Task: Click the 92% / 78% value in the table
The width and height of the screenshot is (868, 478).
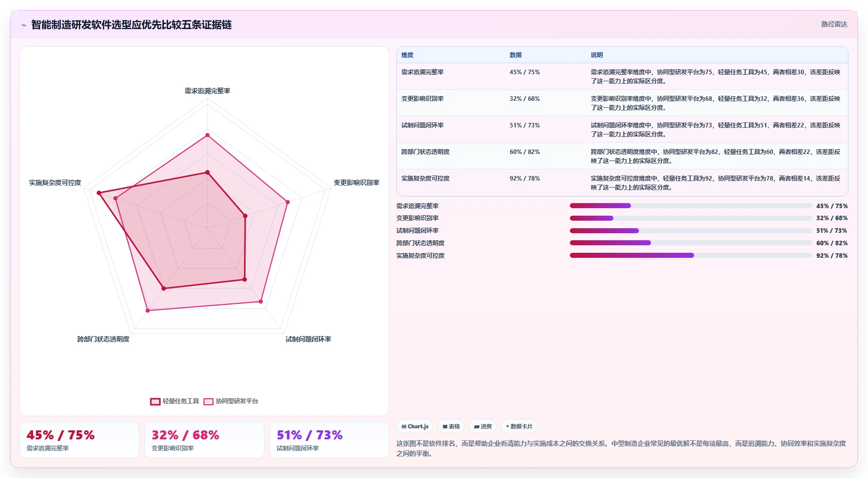Action: (x=525, y=179)
